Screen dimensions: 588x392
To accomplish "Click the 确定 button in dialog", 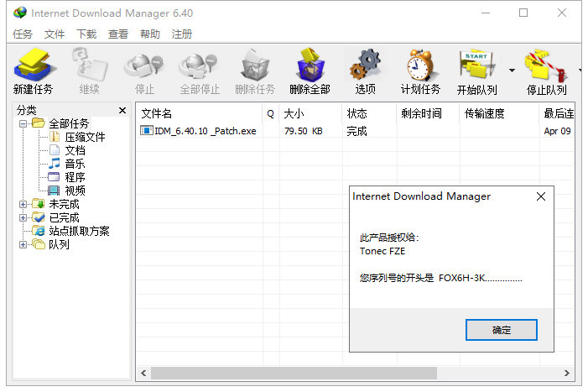I will [502, 330].
